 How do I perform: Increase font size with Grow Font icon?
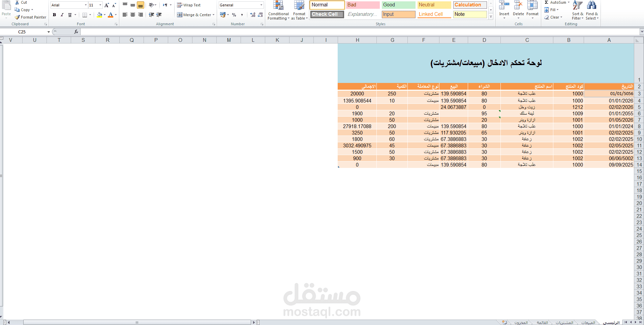click(x=107, y=5)
